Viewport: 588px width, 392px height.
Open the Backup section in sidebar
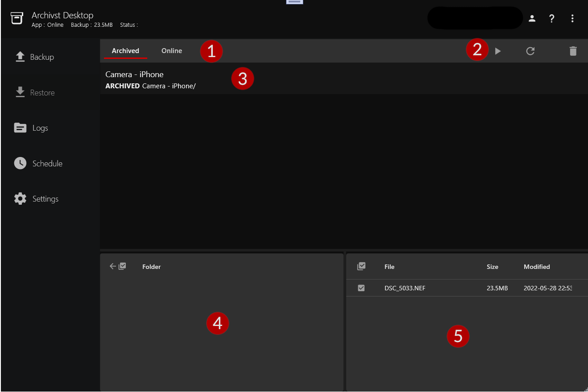34,57
